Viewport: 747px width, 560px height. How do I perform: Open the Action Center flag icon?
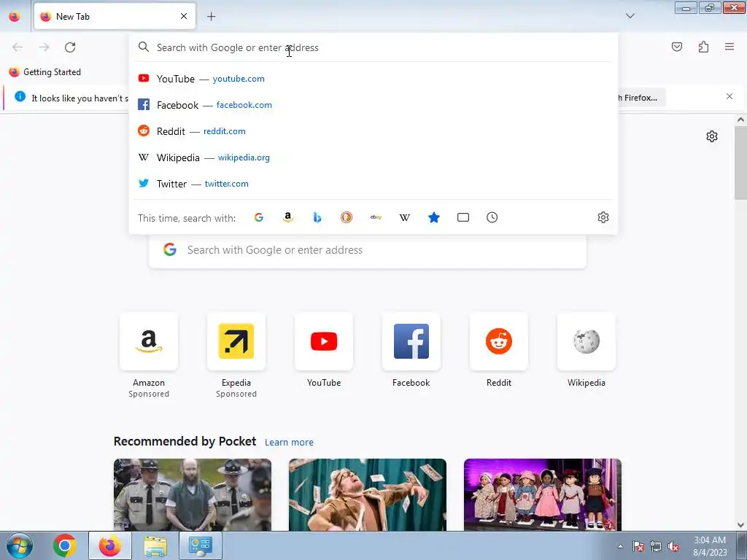pos(638,547)
